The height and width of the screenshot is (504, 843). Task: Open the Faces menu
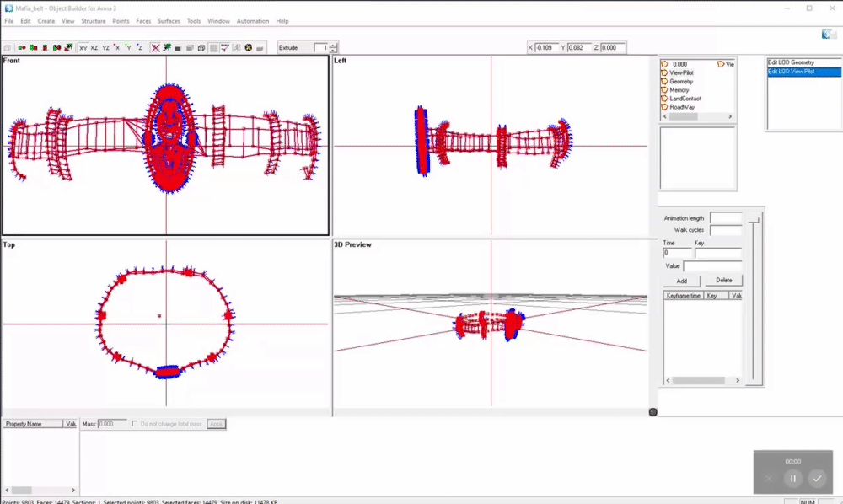(143, 21)
